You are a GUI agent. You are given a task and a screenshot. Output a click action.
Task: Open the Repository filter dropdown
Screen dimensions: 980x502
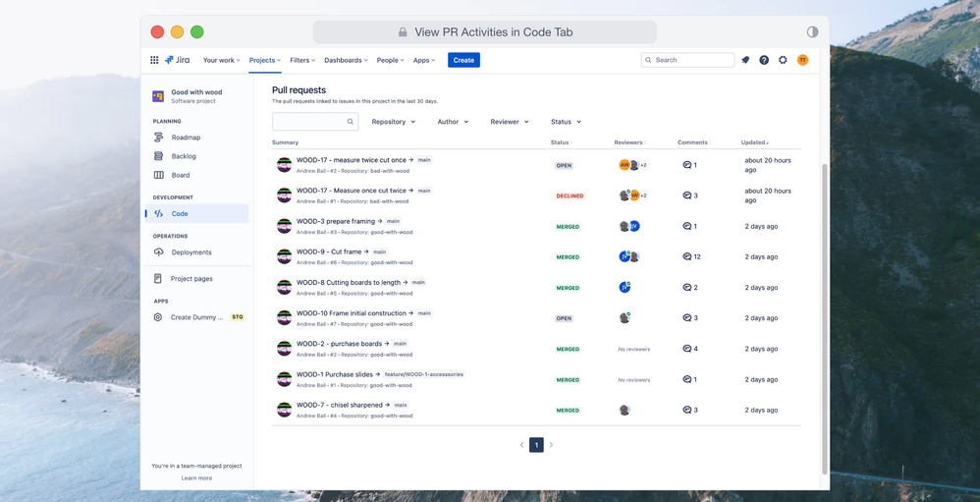coord(394,122)
